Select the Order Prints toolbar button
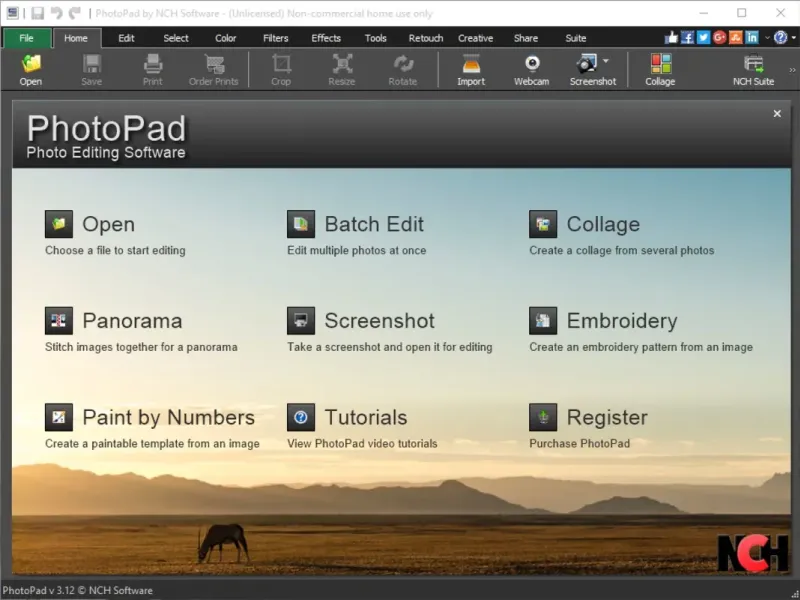Viewport: 800px width, 600px height. pos(213,70)
